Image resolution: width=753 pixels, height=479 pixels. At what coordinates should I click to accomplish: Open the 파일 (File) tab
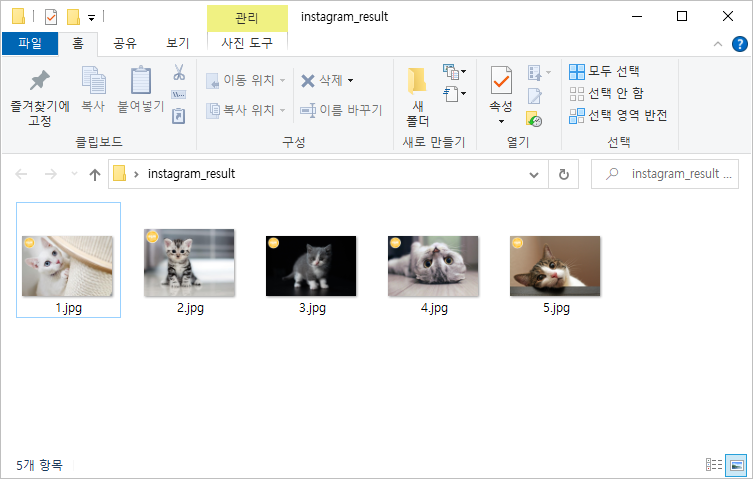tap(30, 44)
